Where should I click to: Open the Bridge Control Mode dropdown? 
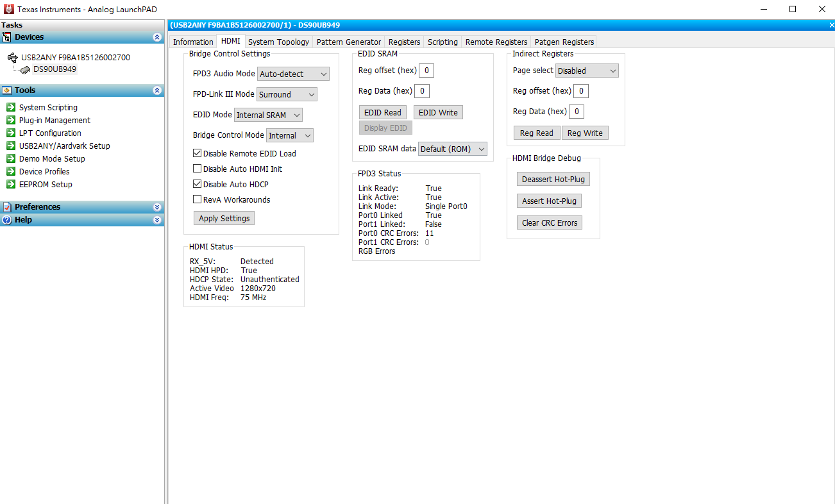[x=290, y=135]
